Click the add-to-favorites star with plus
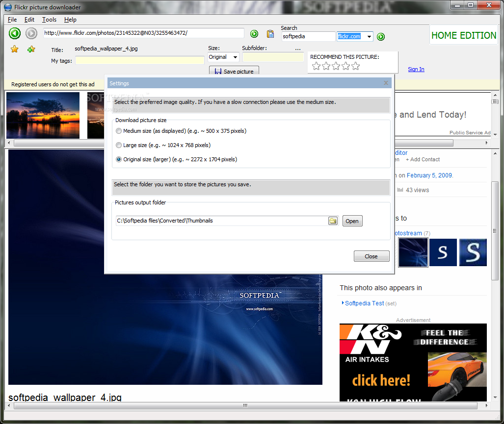The image size is (504, 424). tap(31, 49)
